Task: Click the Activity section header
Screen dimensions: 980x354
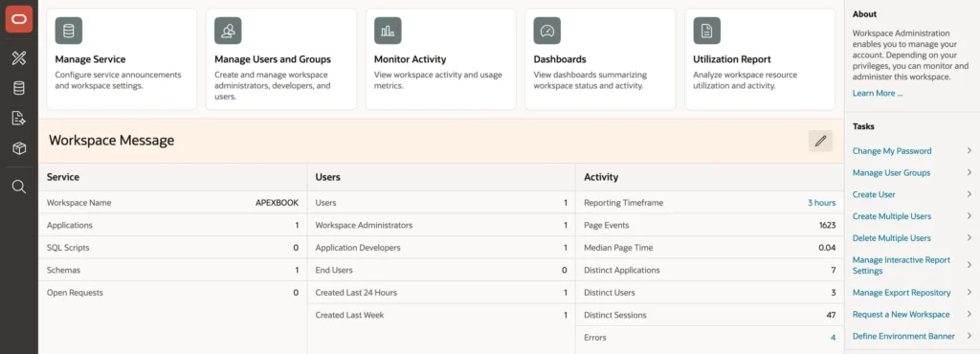Action: tap(601, 177)
